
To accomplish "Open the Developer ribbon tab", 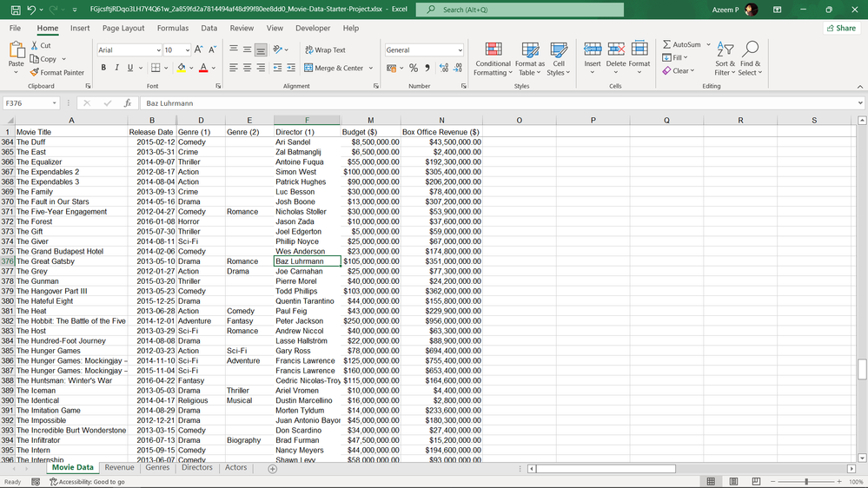I will [313, 28].
